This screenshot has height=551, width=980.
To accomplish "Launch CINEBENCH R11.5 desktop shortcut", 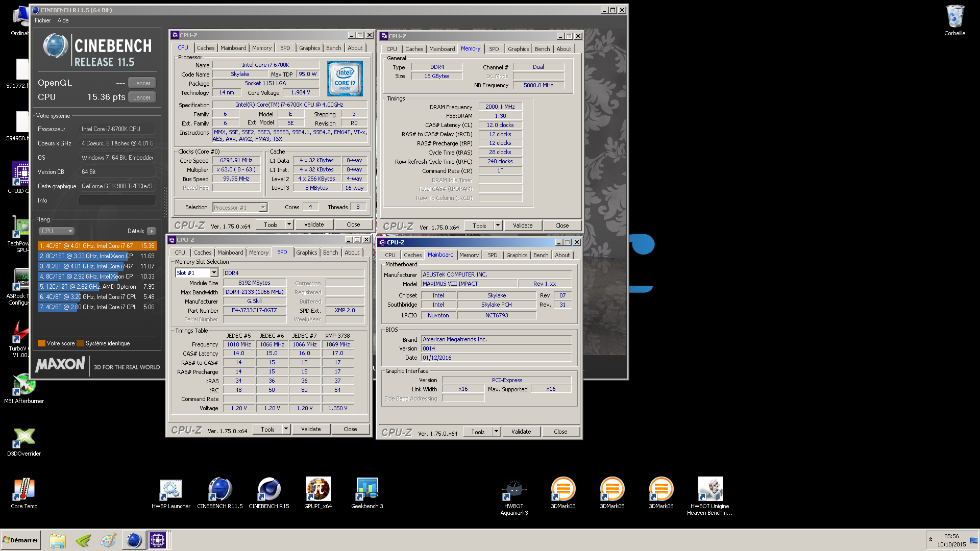I will (220, 493).
